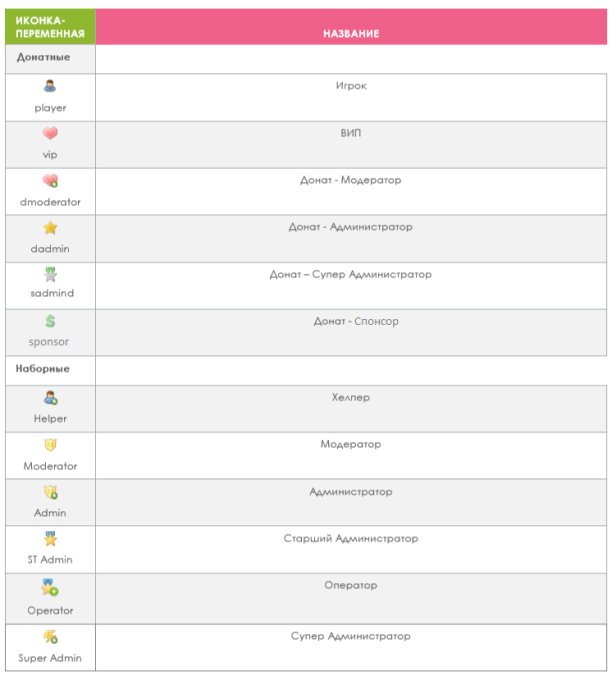
Task: Select the vip heart icon
Action: 50,133
